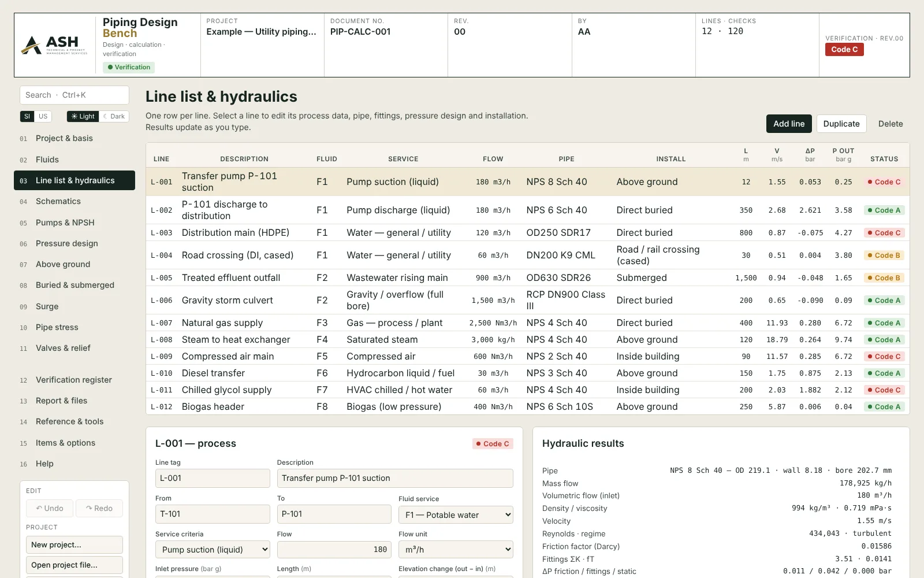Image resolution: width=924 pixels, height=578 pixels.
Task: Click Add line button
Action: pyautogui.click(x=789, y=124)
